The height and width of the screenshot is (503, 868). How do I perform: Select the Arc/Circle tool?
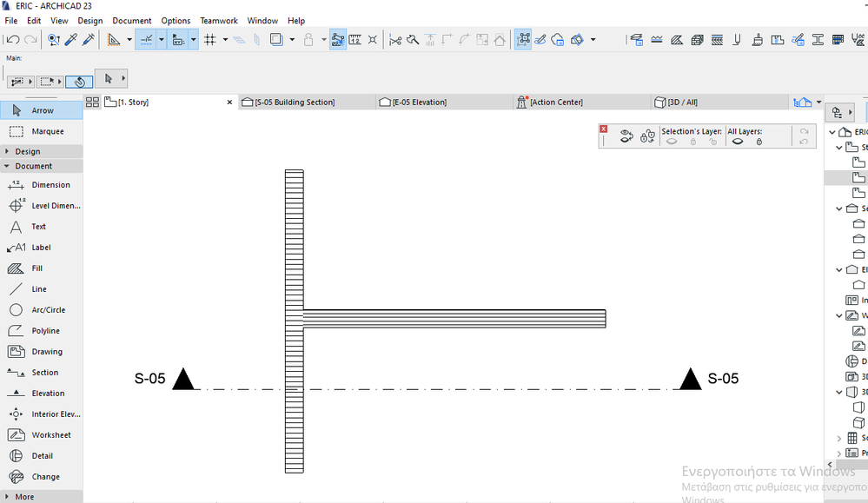click(42, 310)
